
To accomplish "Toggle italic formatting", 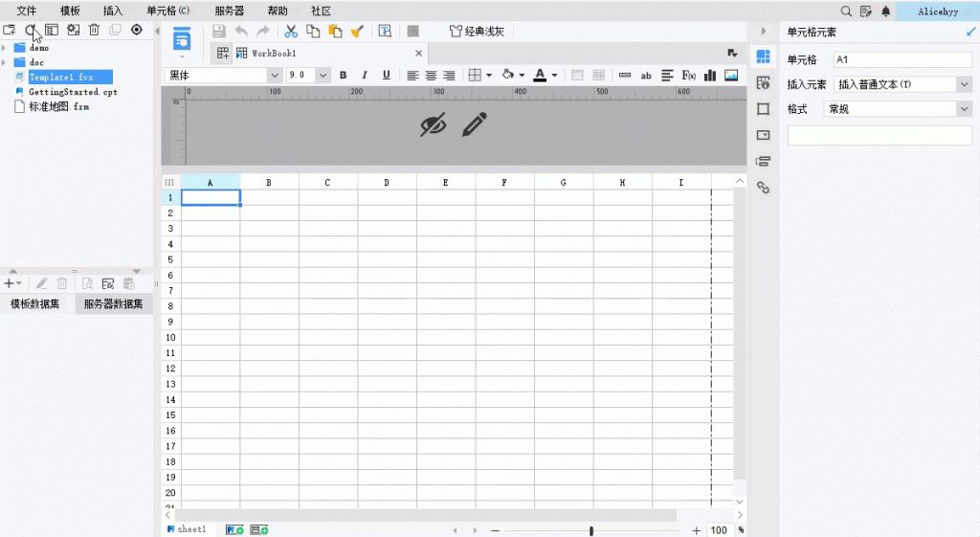I will pos(365,76).
